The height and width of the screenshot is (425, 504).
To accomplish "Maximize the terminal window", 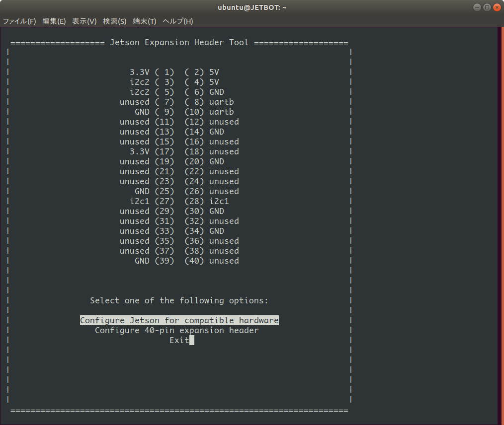I will point(487,7).
